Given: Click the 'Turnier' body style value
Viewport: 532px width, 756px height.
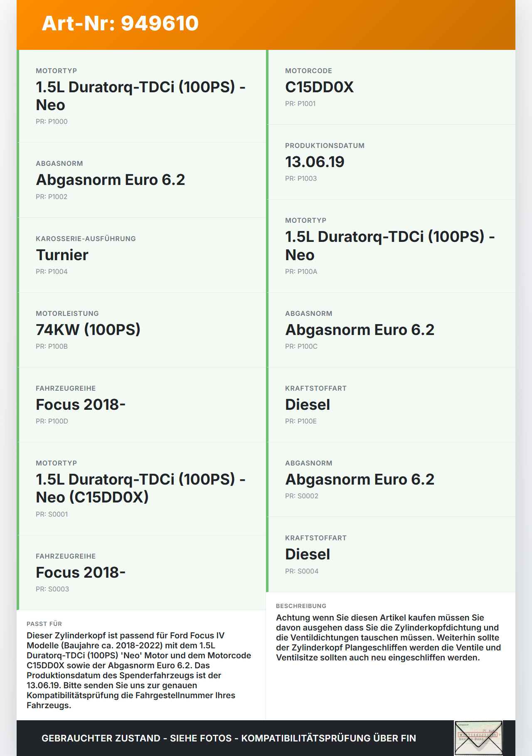Looking at the screenshot, I should [62, 255].
